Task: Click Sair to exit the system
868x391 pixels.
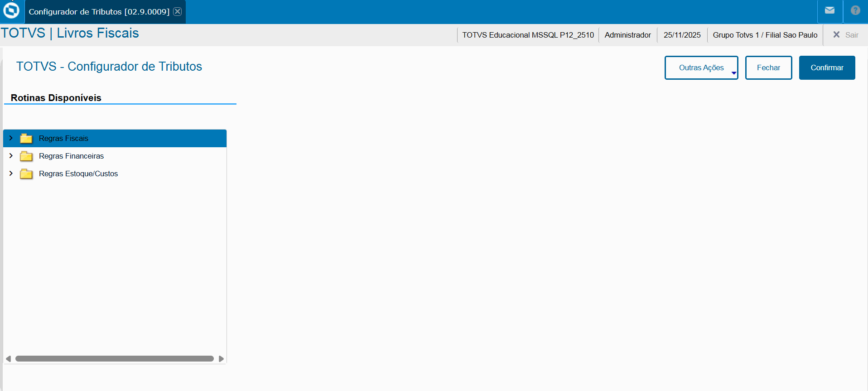Action: click(845, 35)
